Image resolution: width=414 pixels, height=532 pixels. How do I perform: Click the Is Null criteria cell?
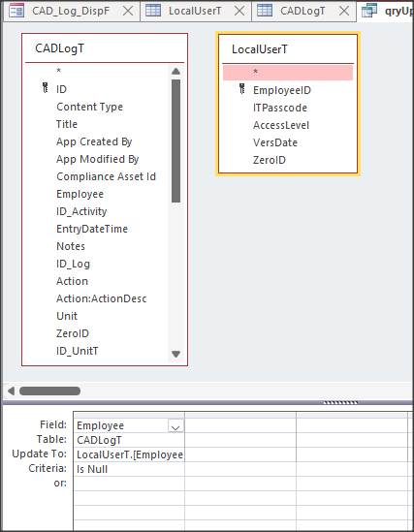[x=129, y=469]
